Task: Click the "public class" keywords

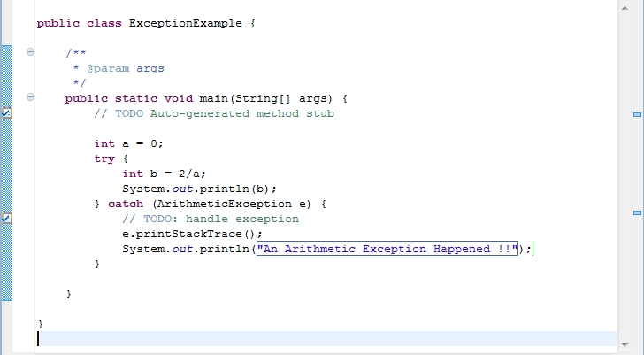Action: click(80, 23)
